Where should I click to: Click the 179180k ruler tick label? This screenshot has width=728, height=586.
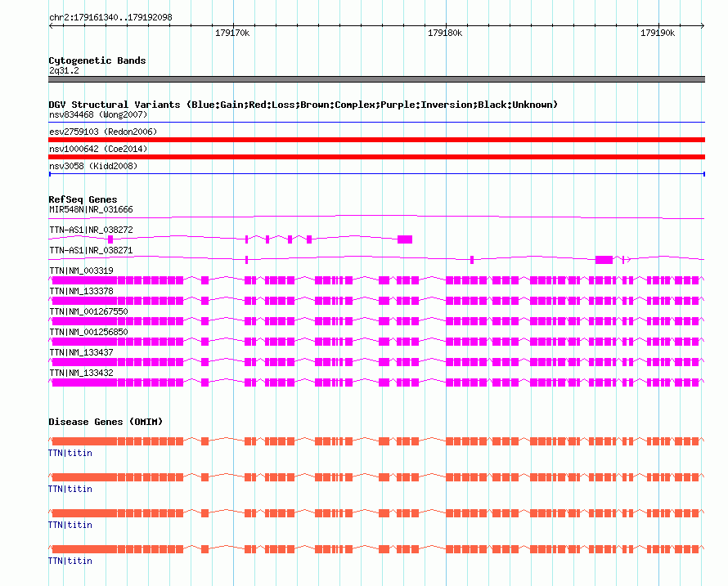coord(445,33)
